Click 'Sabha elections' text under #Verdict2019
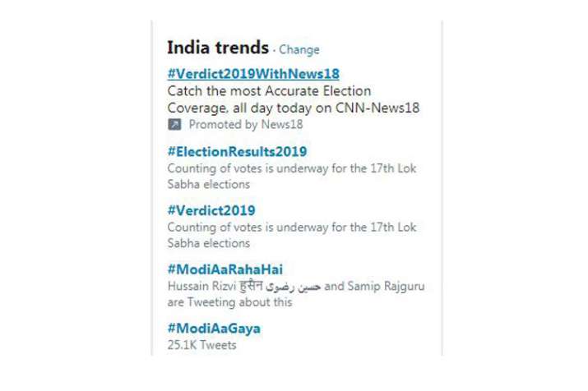 click(209, 243)
